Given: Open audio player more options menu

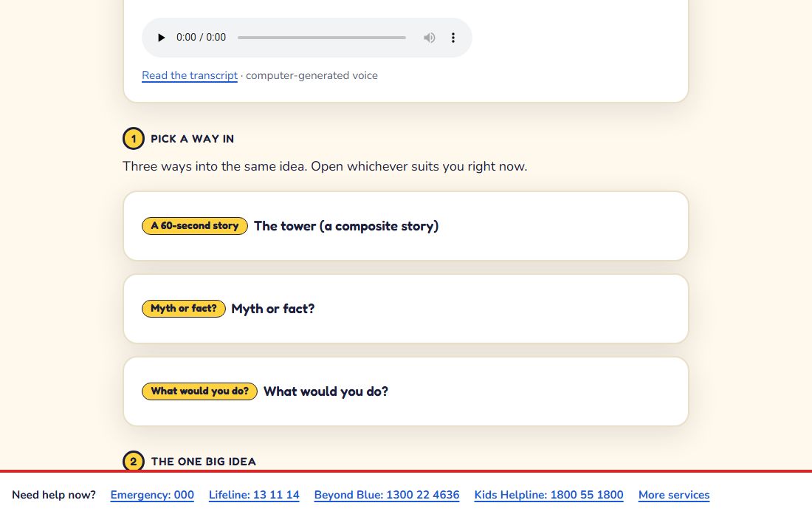Looking at the screenshot, I should (453, 38).
